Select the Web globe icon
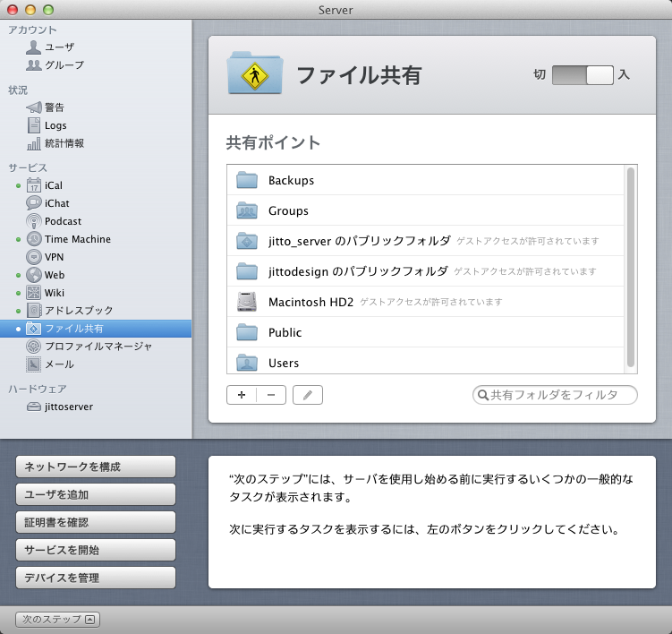Image resolution: width=672 pixels, height=634 pixels. [34, 275]
